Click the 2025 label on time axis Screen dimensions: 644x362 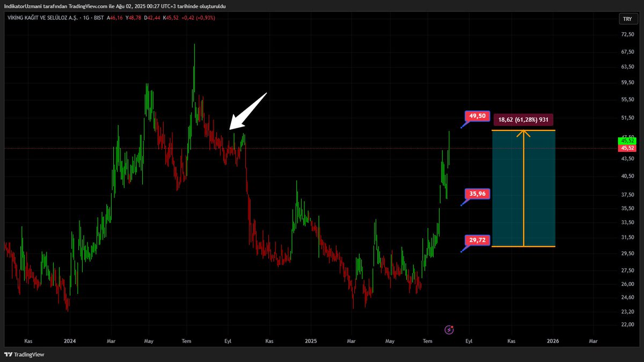(311, 341)
